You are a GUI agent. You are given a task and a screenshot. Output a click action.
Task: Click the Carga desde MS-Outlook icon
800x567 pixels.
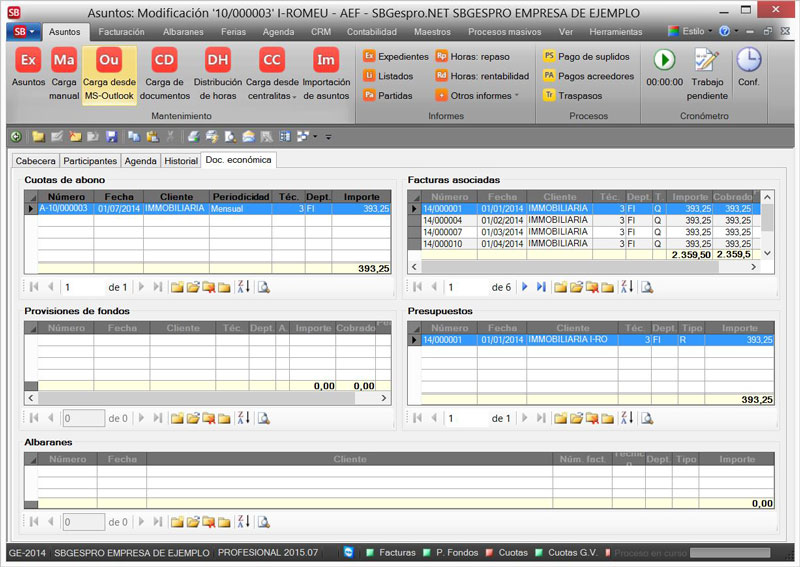click(x=109, y=61)
